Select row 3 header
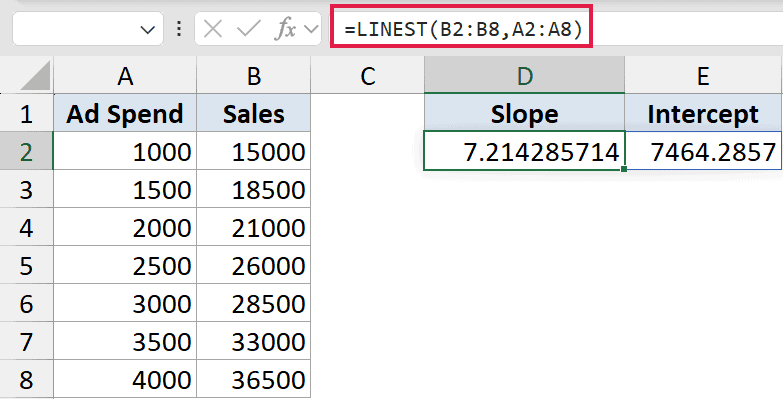The image size is (783, 399). 26,189
